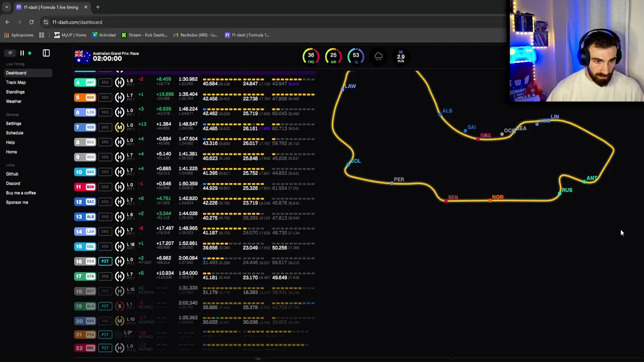
Task: Open the tab search dropdown arrow
Action: tap(6, 7)
